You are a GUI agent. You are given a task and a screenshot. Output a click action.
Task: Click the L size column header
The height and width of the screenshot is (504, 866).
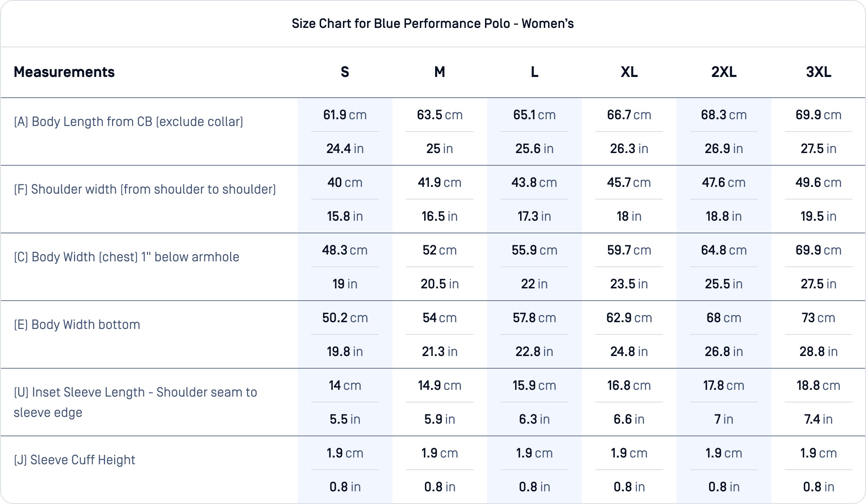[x=534, y=72]
